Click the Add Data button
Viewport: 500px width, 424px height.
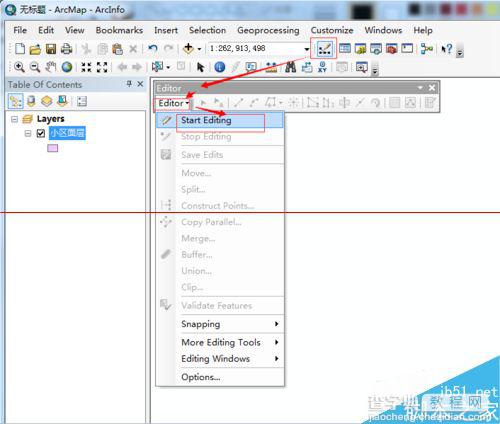click(188, 49)
